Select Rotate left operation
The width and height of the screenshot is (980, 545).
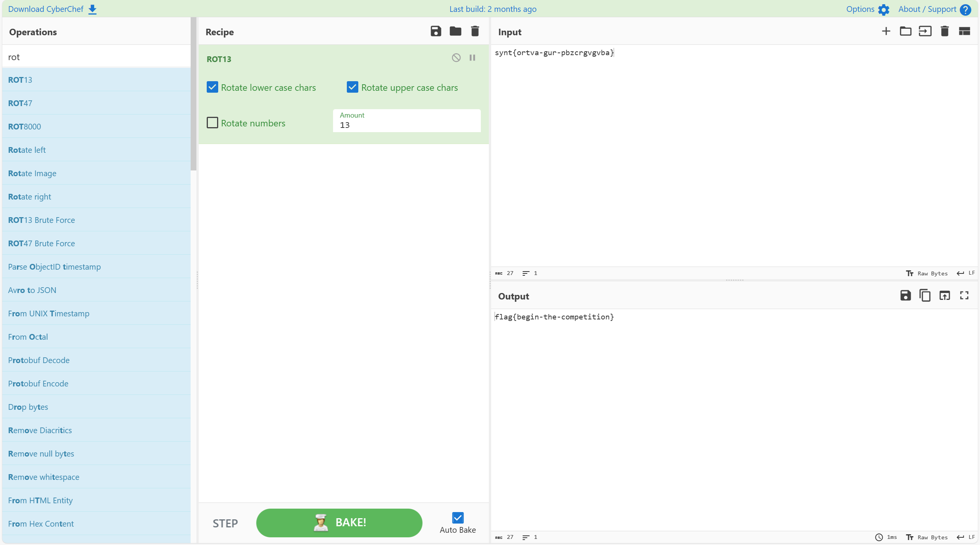96,150
